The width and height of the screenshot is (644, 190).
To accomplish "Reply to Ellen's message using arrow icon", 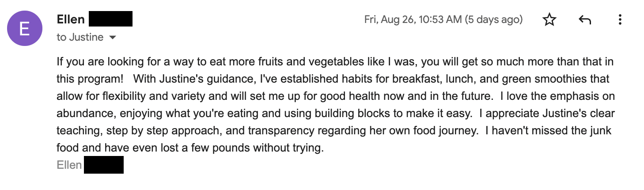I will [584, 20].
